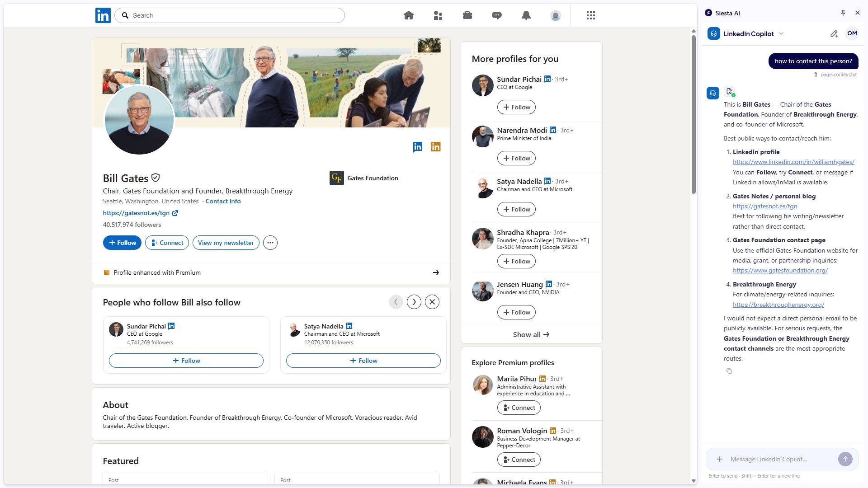This screenshot has width=868, height=488.
Task: Click the page vertical scrollbar
Action: click(x=693, y=114)
